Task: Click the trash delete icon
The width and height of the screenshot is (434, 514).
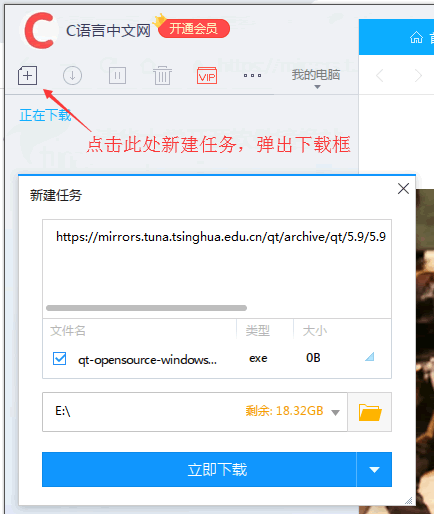Action: point(162,75)
